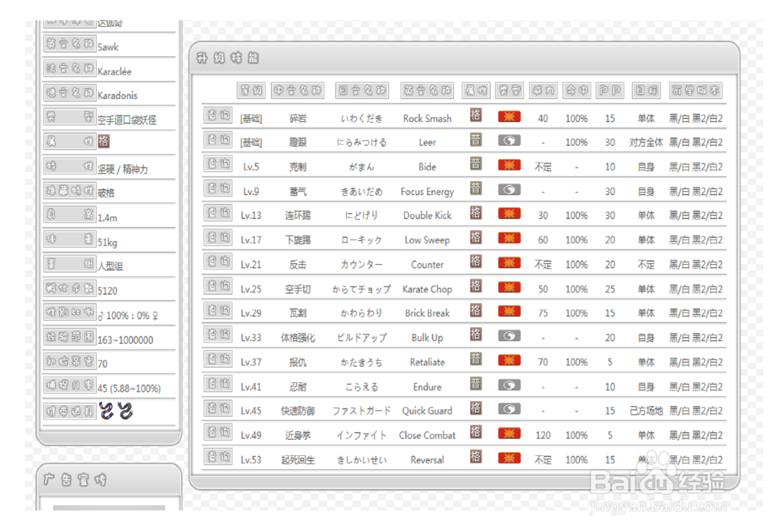The width and height of the screenshot is (768, 532).
Task: Click the 查询 button for Leer
Action: point(218,140)
